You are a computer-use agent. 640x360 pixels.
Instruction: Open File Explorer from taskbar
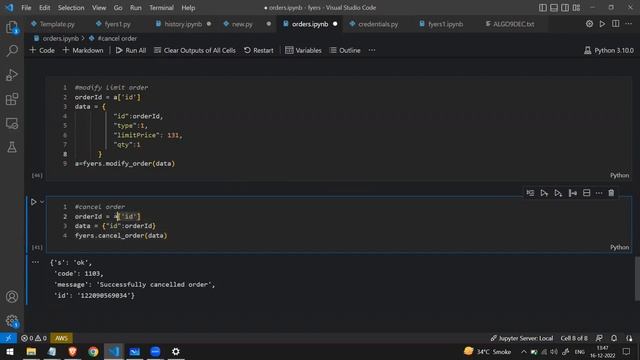pyautogui.click(x=31, y=351)
